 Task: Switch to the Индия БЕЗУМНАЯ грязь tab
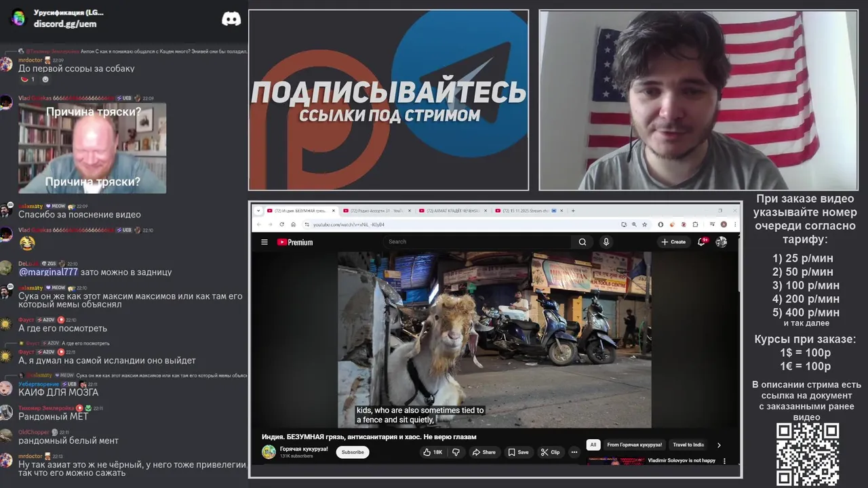(x=302, y=211)
